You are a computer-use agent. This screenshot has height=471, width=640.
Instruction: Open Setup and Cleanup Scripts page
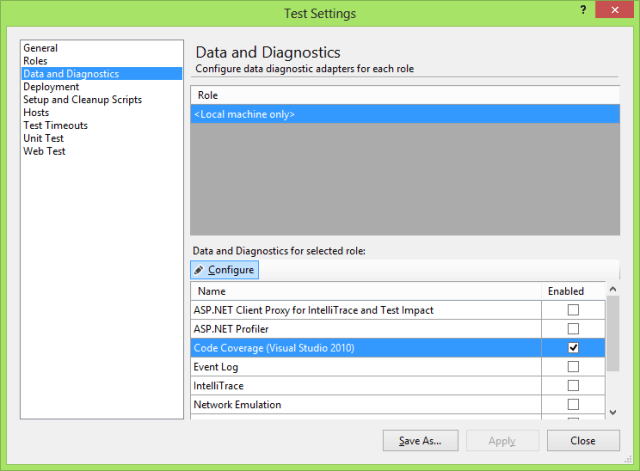82,100
